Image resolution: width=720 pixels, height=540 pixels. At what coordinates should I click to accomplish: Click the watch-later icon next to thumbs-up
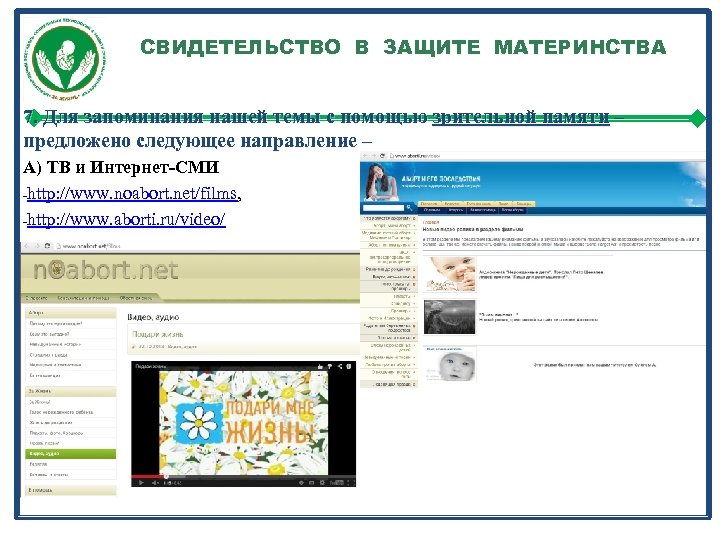(330, 366)
